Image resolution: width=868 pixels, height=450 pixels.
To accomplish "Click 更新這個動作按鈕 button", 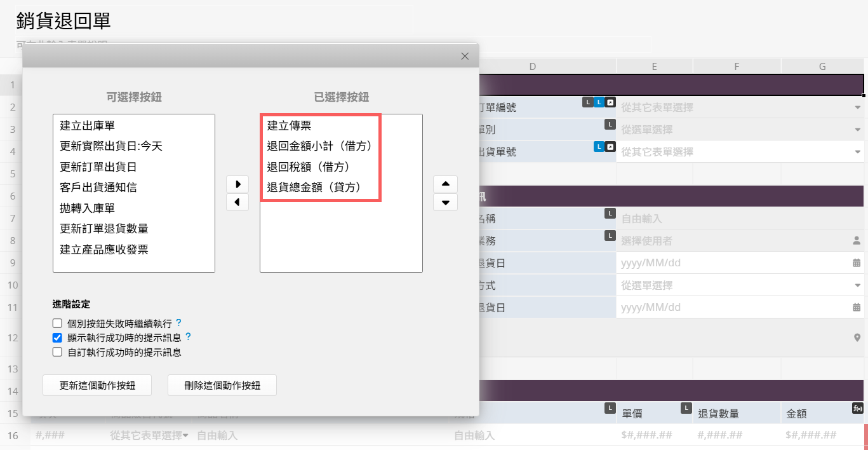I will point(97,385).
